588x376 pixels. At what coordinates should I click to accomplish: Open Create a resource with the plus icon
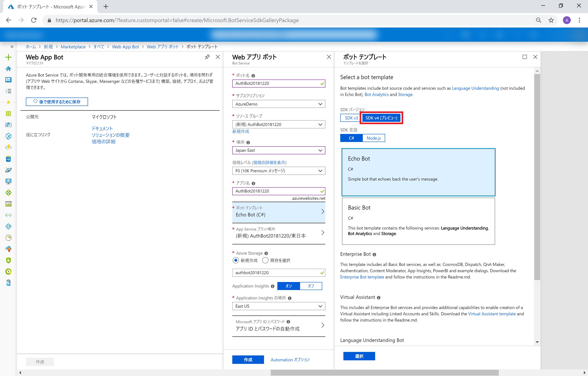pyautogui.click(x=8, y=57)
